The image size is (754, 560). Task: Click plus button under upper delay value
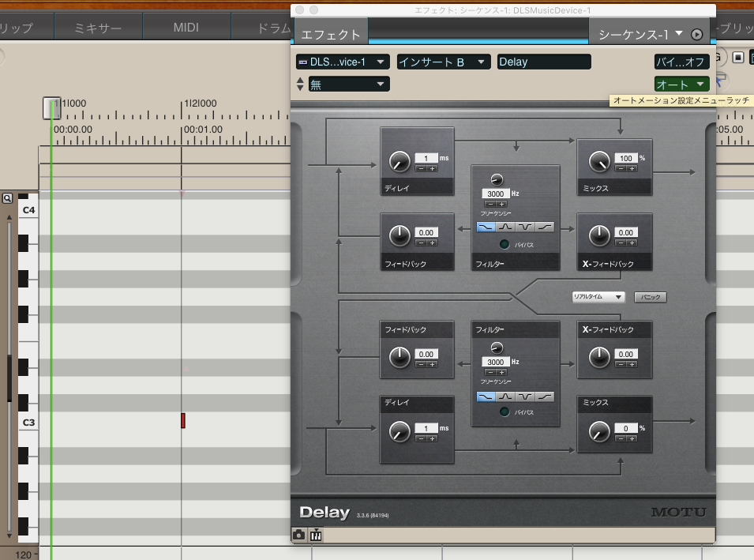432,168
